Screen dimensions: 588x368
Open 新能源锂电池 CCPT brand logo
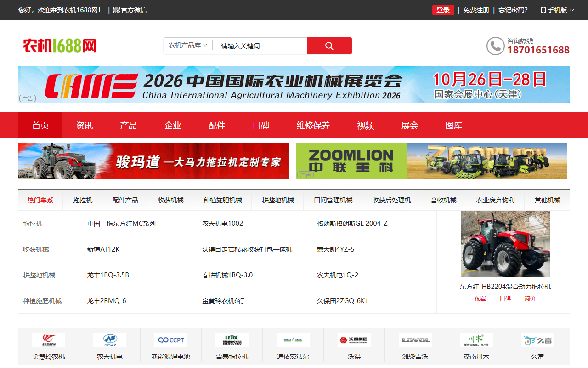click(171, 340)
